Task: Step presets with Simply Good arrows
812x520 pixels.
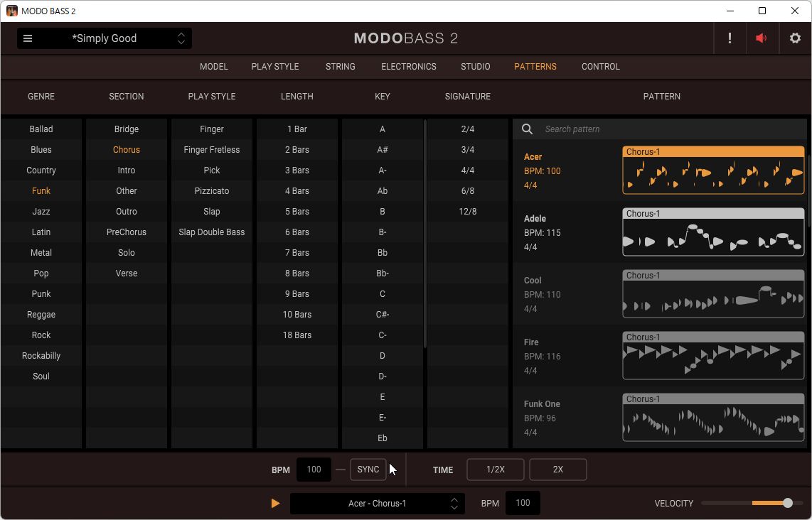Action: coord(181,38)
